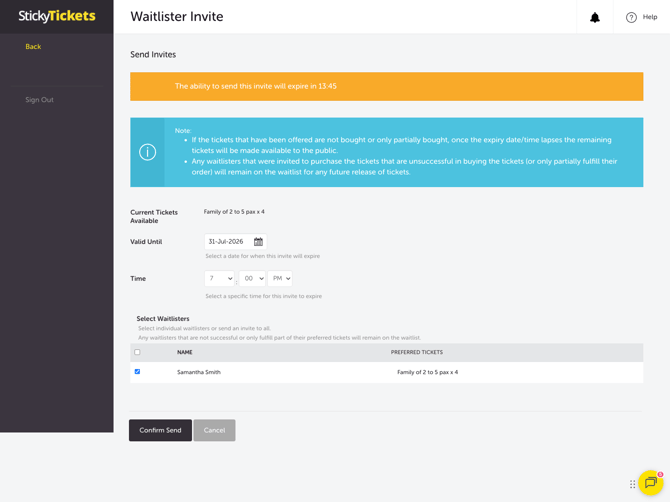Click the drag handle dots beside chat widget
The width and height of the screenshot is (670, 502).
pyautogui.click(x=632, y=484)
